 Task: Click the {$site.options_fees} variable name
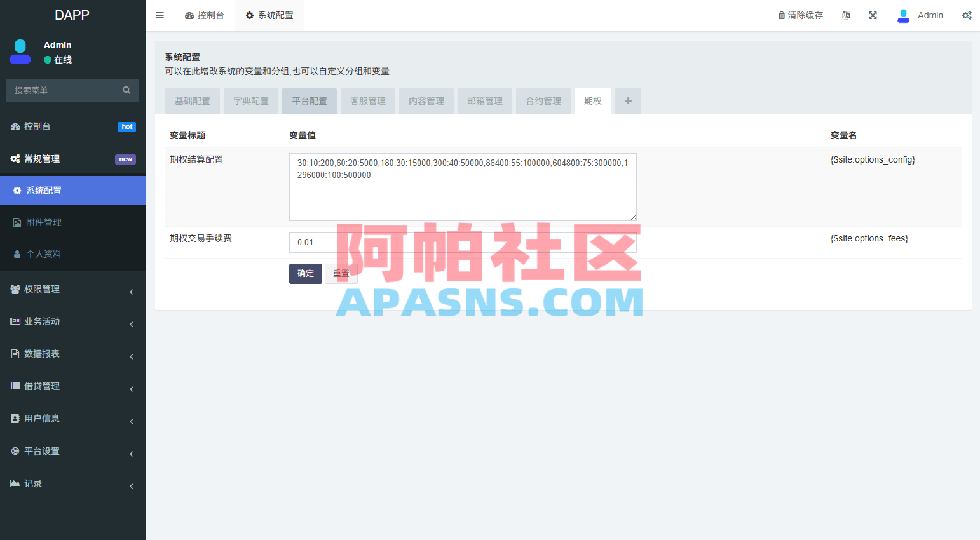(x=869, y=238)
